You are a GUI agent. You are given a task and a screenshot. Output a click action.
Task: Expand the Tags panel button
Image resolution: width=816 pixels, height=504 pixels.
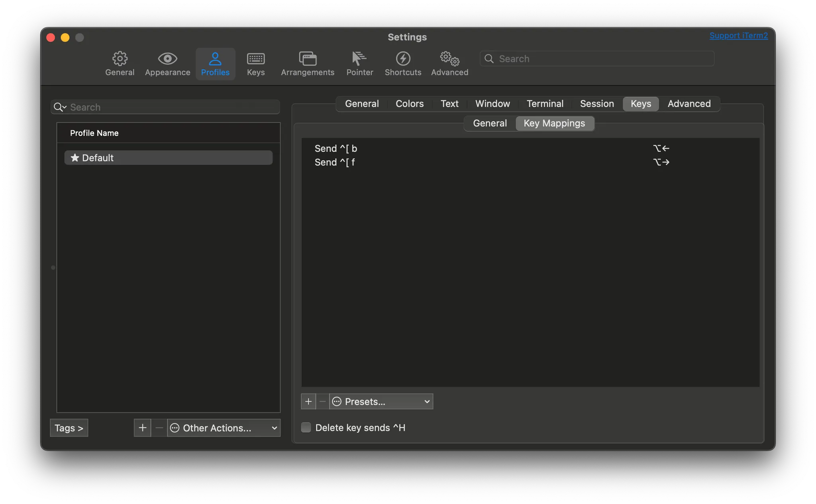69,428
